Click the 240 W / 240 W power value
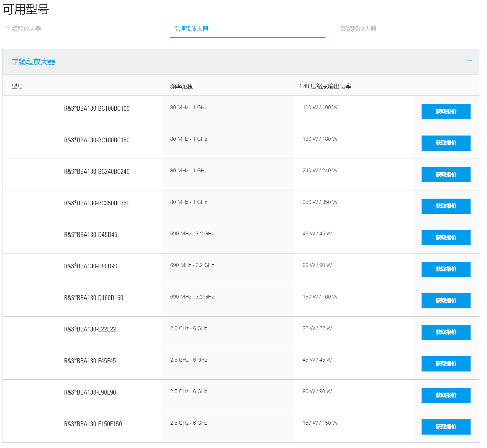This screenshot has height=448, width=487. (320, 171)
